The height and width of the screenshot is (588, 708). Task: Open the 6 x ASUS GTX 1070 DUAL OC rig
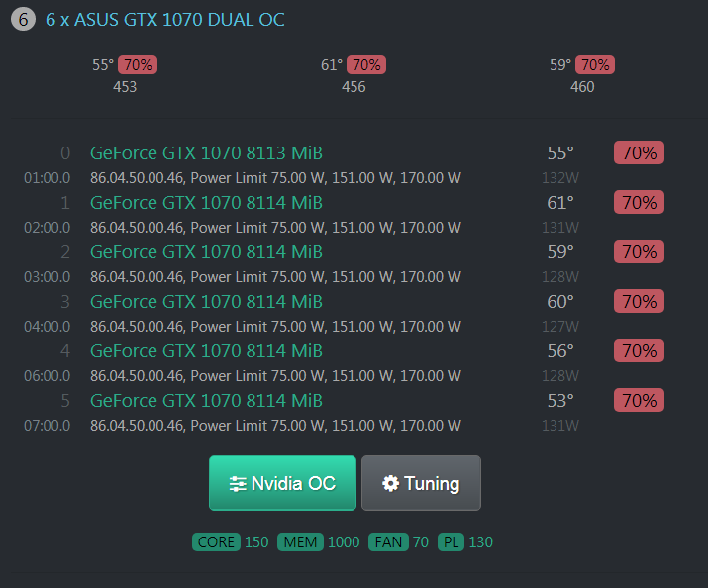coord(164,19)
